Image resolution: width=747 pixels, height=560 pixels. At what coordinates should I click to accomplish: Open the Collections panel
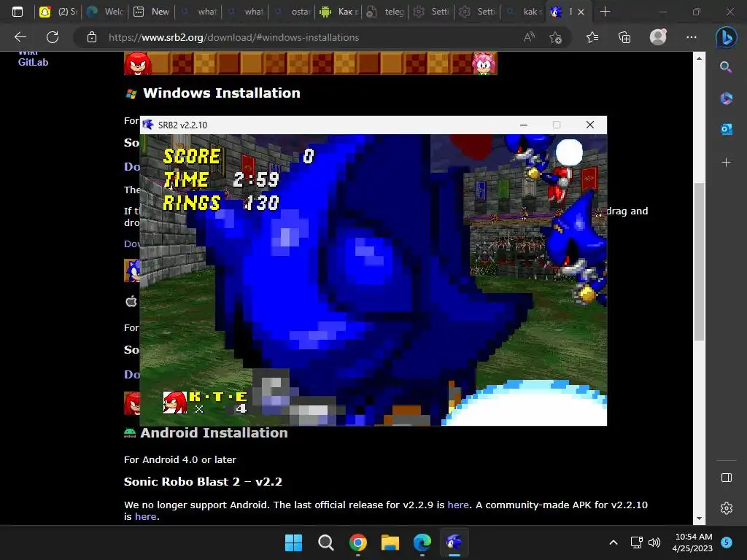pos(624,37)
